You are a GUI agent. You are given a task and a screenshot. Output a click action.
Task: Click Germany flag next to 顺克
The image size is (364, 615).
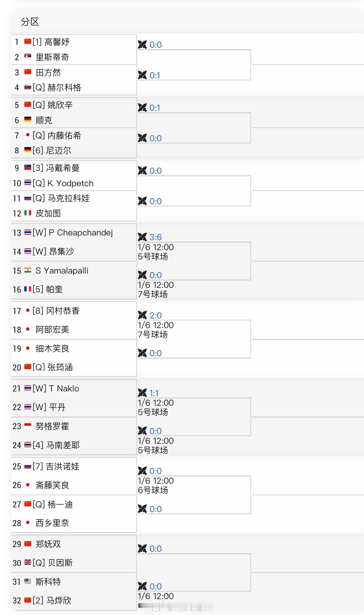[28, 119]
